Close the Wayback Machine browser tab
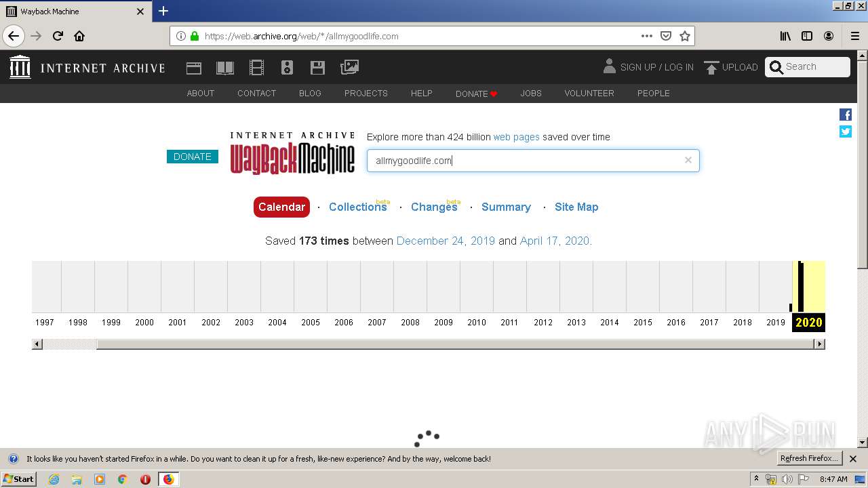This screenshot has height=488, width=868. [x=140, y=12]
